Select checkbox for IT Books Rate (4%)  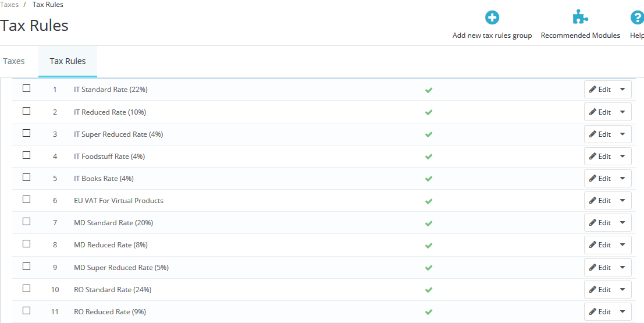[x=26, y=177]
